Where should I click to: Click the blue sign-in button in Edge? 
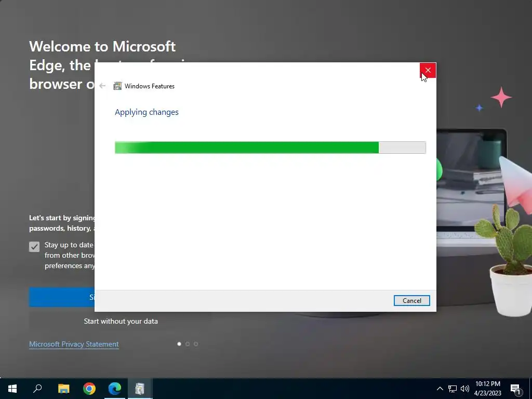(62, 297)
